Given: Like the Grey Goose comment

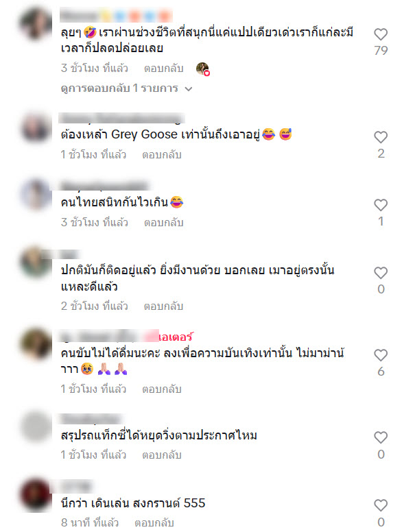Looking at the screenshot, I should pos(381,137).
